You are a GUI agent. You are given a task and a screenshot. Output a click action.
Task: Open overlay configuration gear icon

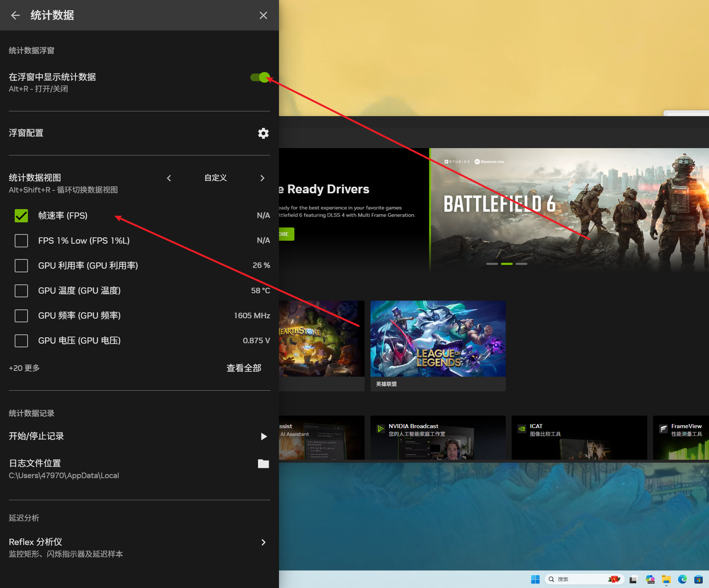(x=263, y=133)
